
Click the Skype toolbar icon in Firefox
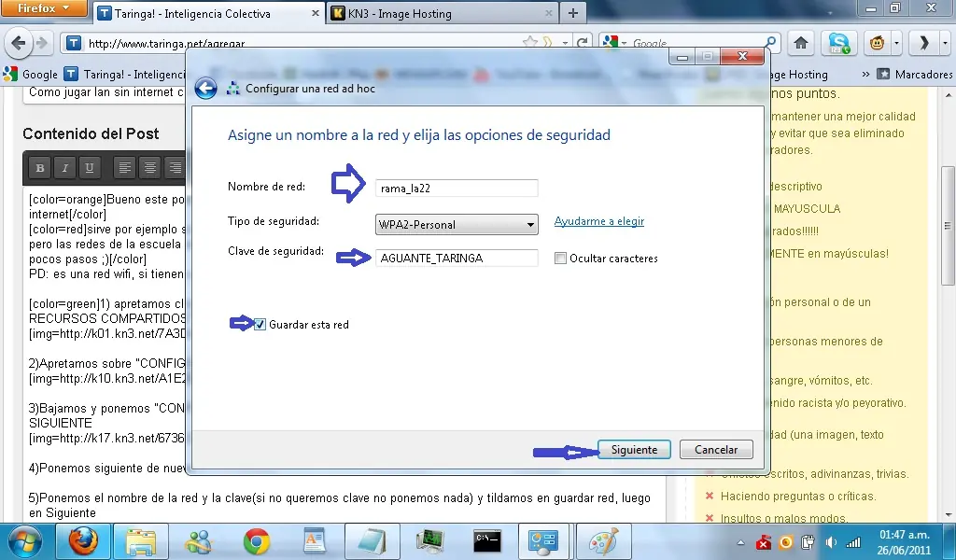coord(838,43)
